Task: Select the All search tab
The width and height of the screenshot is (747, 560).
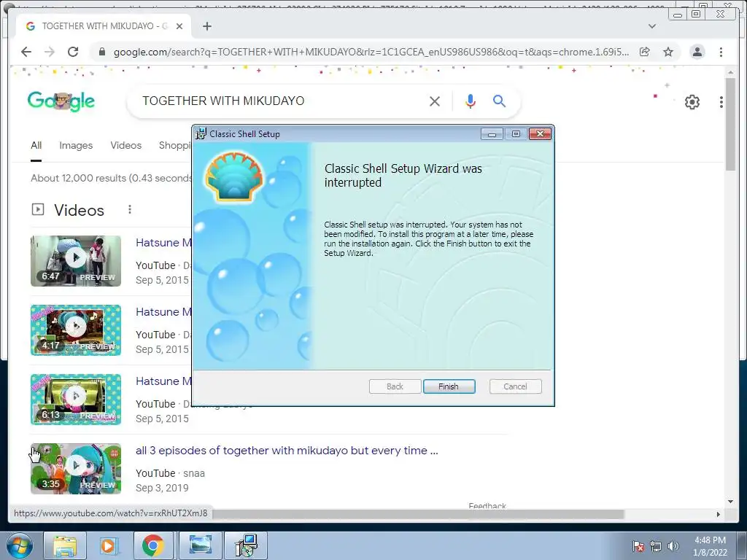Action: click(36, 145)
